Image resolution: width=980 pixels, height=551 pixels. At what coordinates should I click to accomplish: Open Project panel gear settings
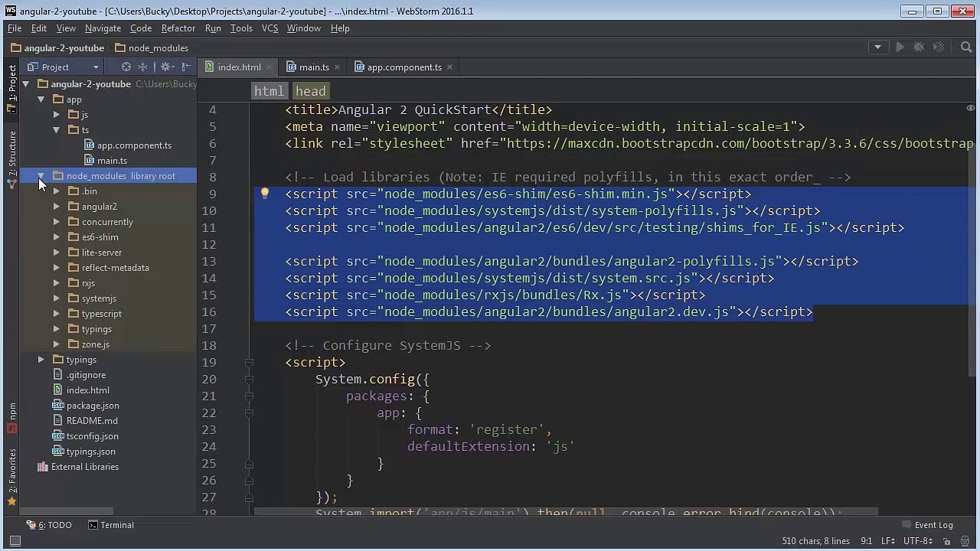click(x=165, y=67)
